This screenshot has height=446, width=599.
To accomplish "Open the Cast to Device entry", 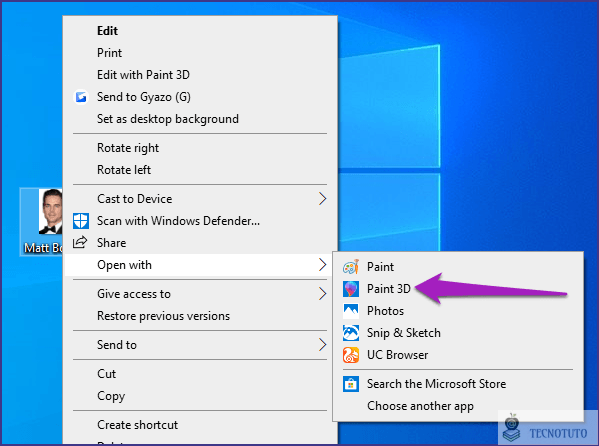I will click(200, 199).
